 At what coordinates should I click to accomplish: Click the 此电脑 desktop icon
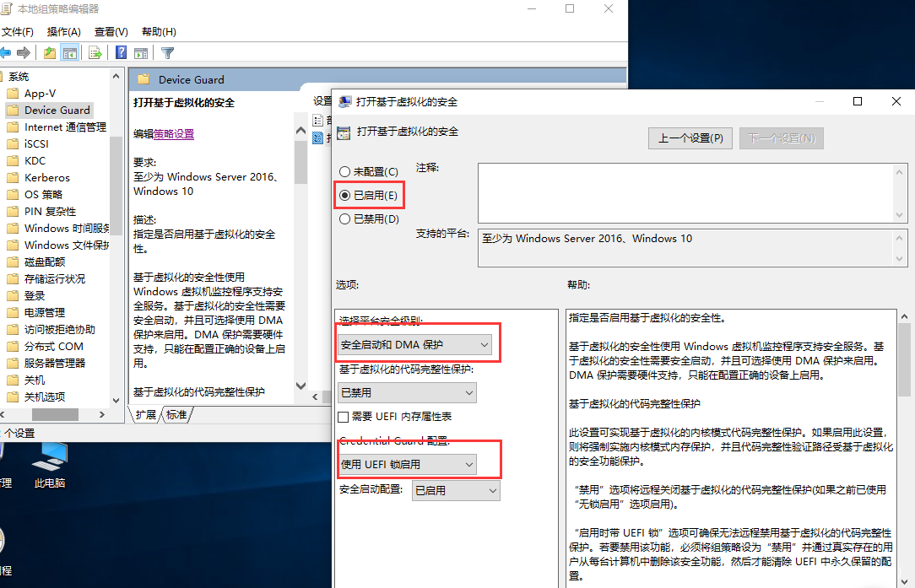point(50,464)
